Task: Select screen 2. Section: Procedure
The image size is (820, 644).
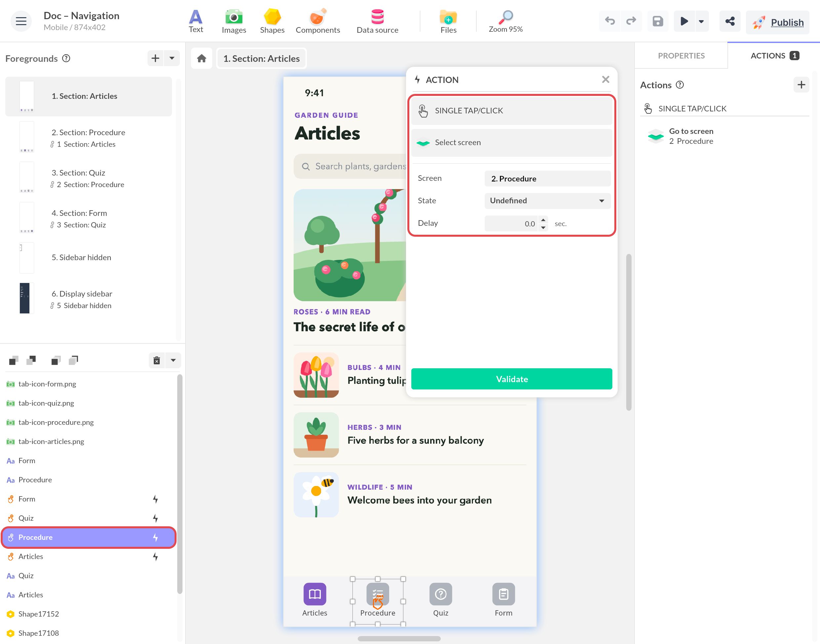Action: tap(89, 138)
